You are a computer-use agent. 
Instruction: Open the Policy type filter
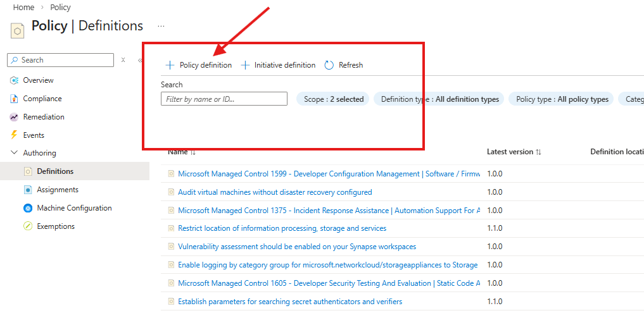(x=562, y=99)
